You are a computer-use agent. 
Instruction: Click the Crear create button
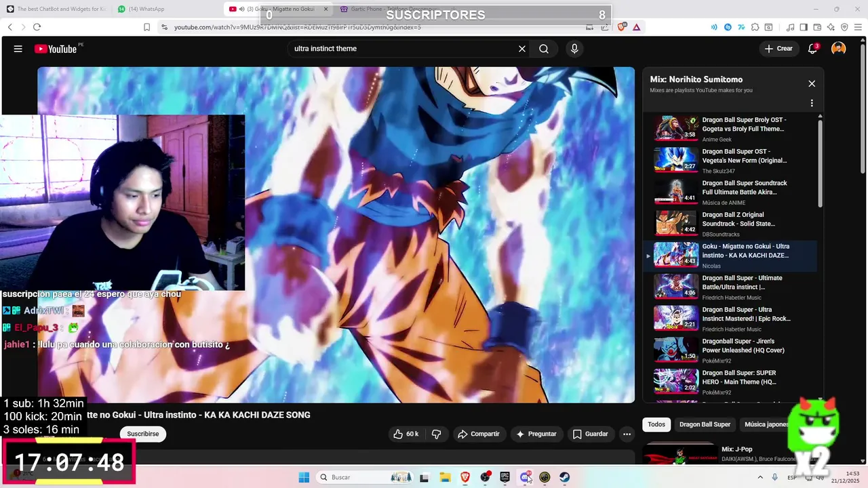(778, 49)
